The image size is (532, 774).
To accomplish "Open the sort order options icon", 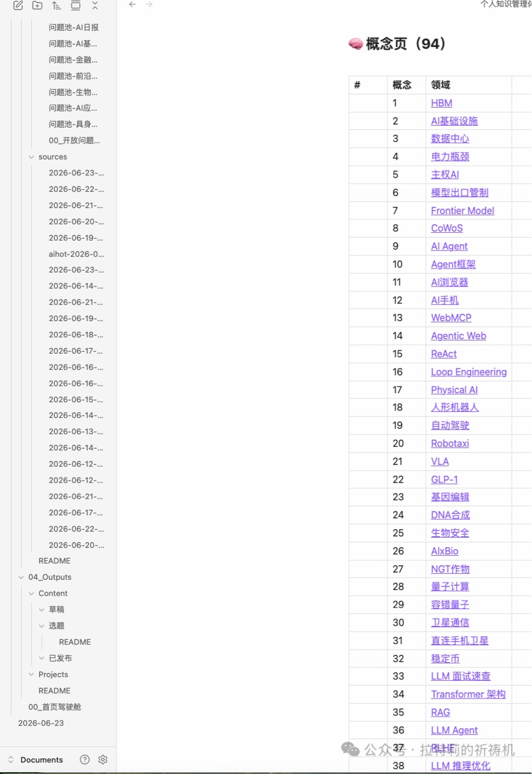I will point(56,5).
